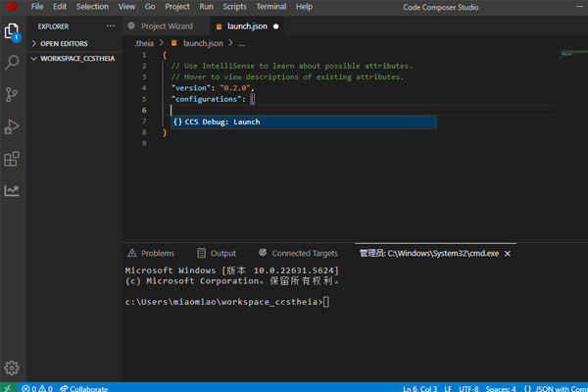Collapse the WORKSPACE_CCSTHEIA section
This screenshot has width=588, height=392.
(73, 59)
